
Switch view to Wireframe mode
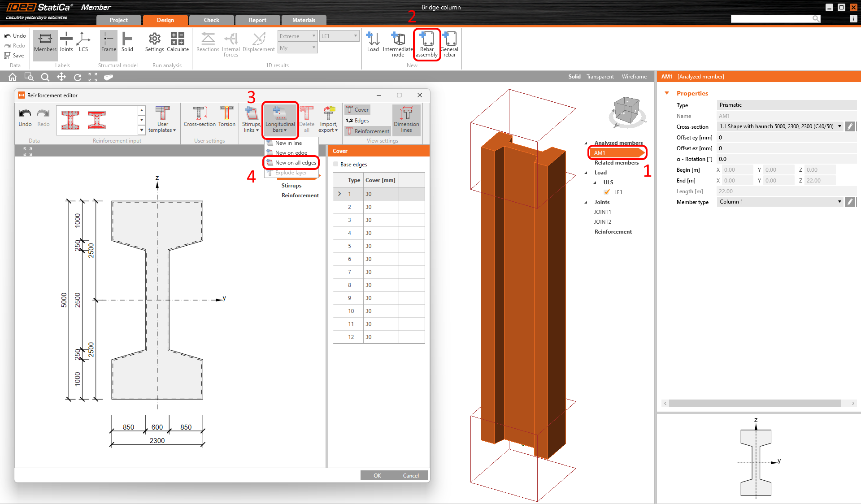tap(634, 76)
